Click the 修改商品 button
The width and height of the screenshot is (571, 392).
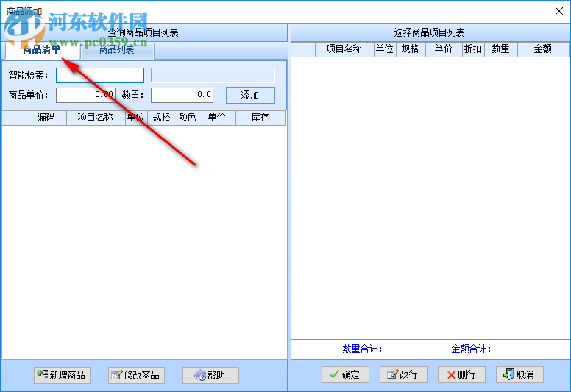tap(136, 375)
